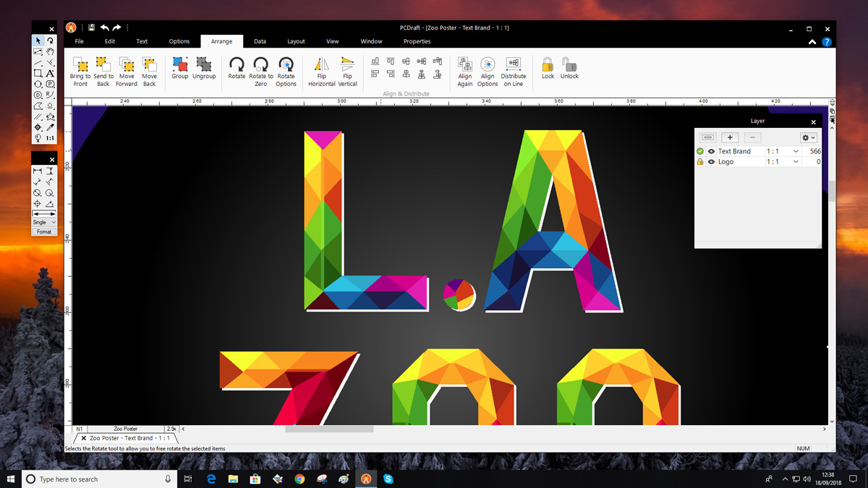Switch to the Properties ribbon tab
868x488 pixels.
pos(417,41)
